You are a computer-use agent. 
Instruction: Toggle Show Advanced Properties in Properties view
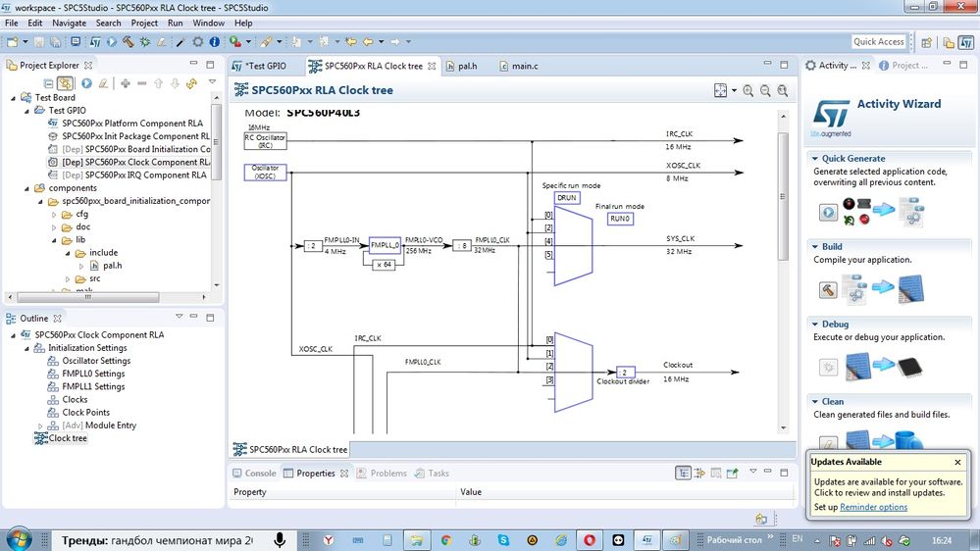tap(699, 474)
